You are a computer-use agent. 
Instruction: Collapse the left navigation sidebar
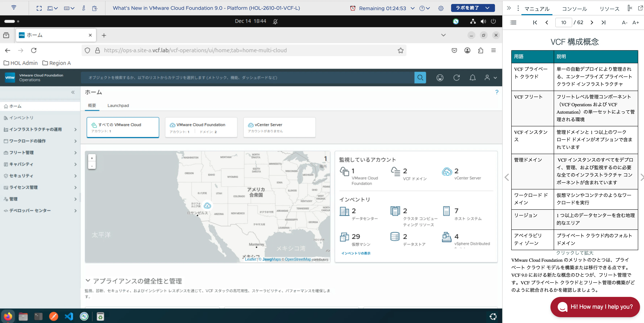coord(73,92)
